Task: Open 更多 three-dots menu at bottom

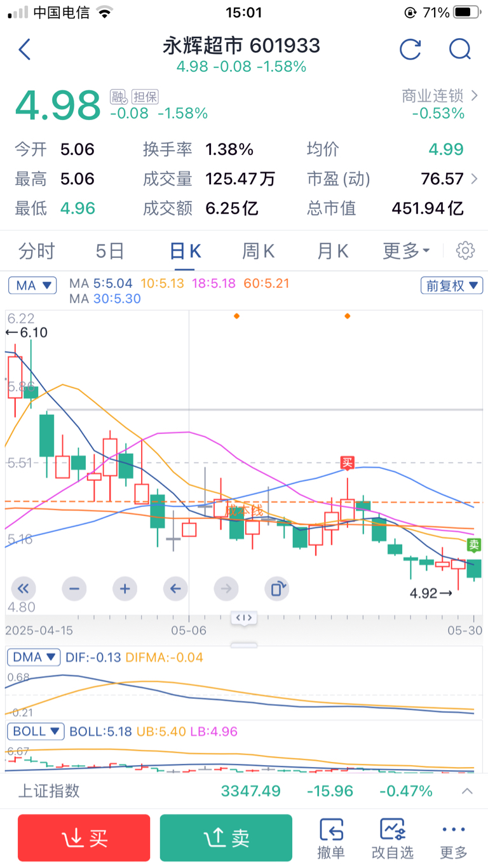Action: 454,839
